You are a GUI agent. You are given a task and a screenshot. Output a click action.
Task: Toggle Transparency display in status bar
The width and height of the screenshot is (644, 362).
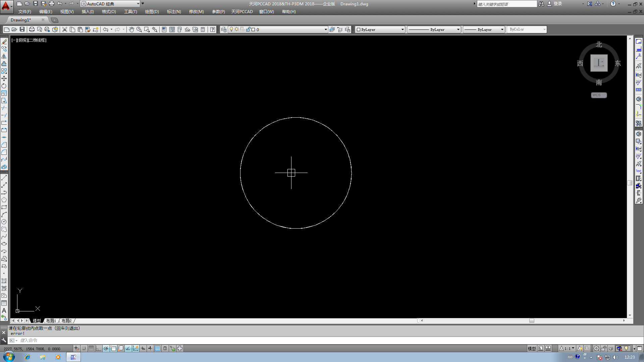[x=158, y=349]
